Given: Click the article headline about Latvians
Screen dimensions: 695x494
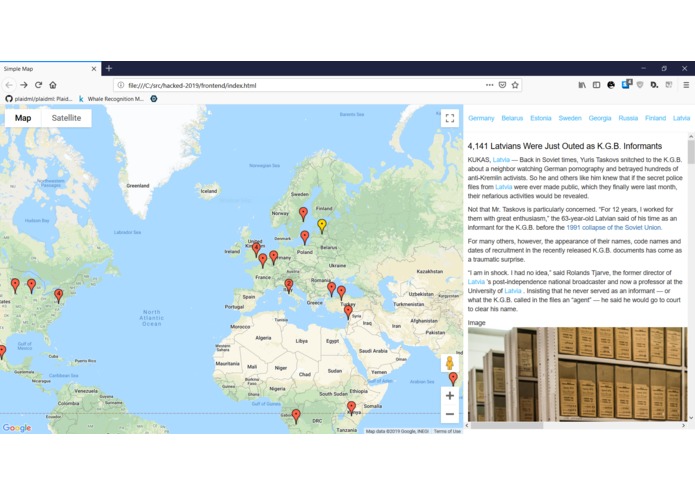Looking at the screenshot, I should click(565, 146).
